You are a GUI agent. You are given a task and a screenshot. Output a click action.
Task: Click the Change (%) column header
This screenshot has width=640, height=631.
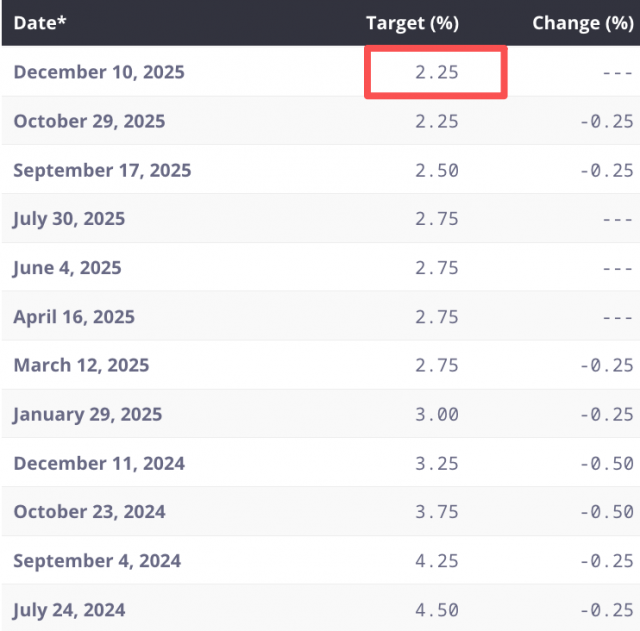[582, 23]
